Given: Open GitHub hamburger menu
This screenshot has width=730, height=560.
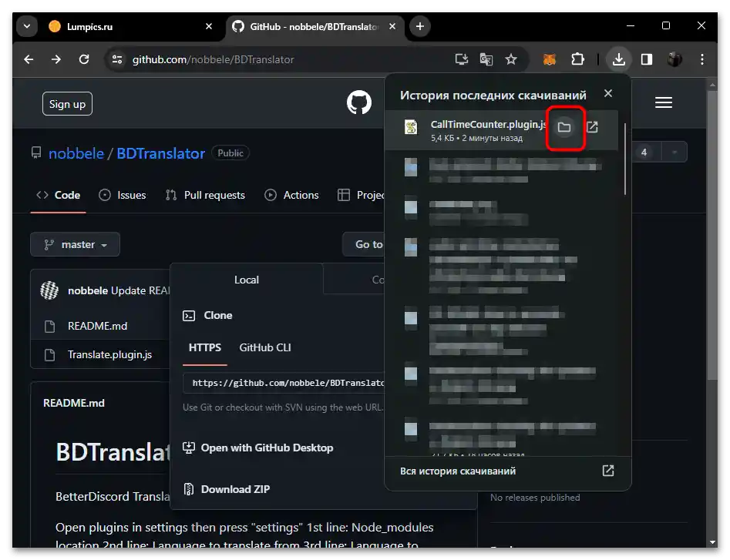Looking at the screenshot, I should click(x=664, y=102).
